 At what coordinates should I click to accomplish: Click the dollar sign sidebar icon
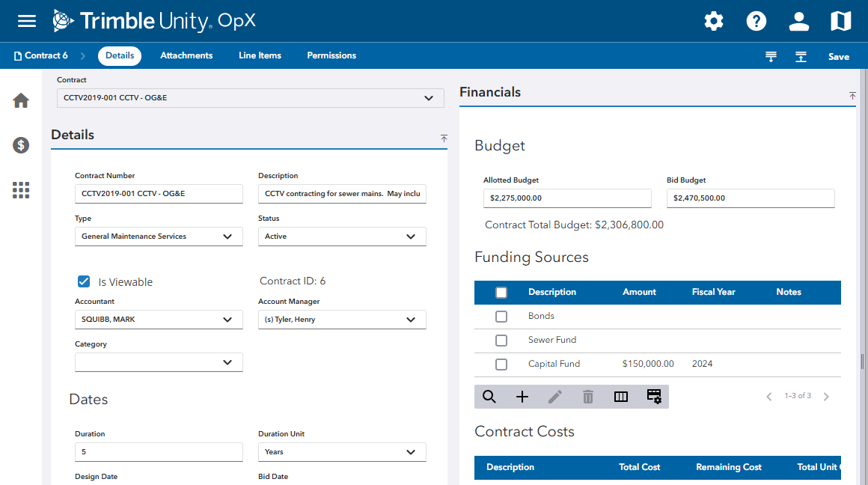click(x=21, y=145)
